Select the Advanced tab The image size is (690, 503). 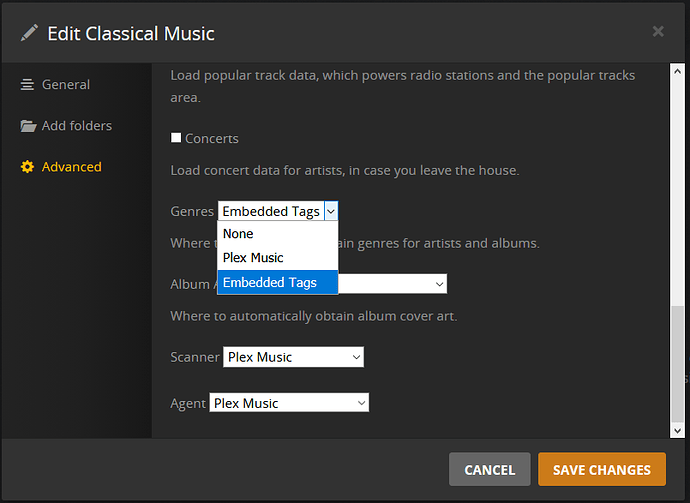pos(71,167)
